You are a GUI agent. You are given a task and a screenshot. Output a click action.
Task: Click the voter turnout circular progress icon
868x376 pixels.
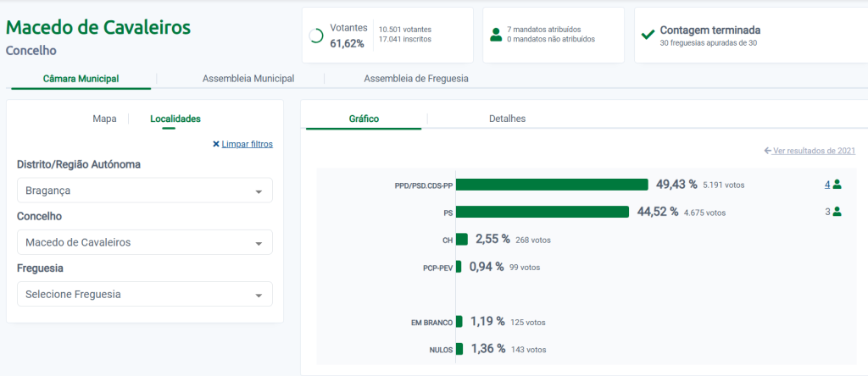316,36
